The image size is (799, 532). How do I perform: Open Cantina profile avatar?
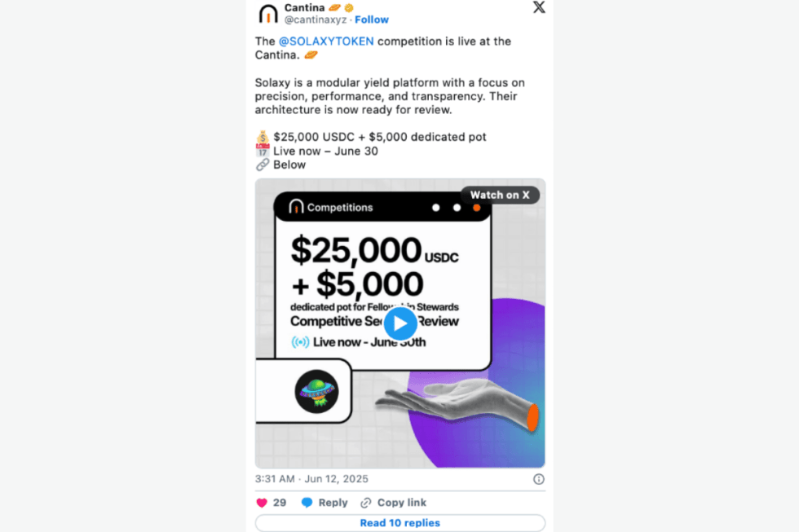coord(268,14)
